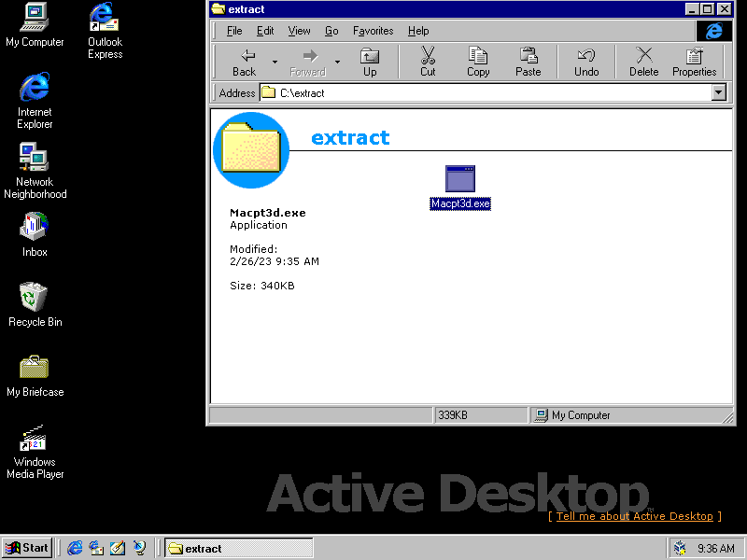747x560 pixels.
Task: Open Tell me about Active Desktop link
Action: click(634, 516)
